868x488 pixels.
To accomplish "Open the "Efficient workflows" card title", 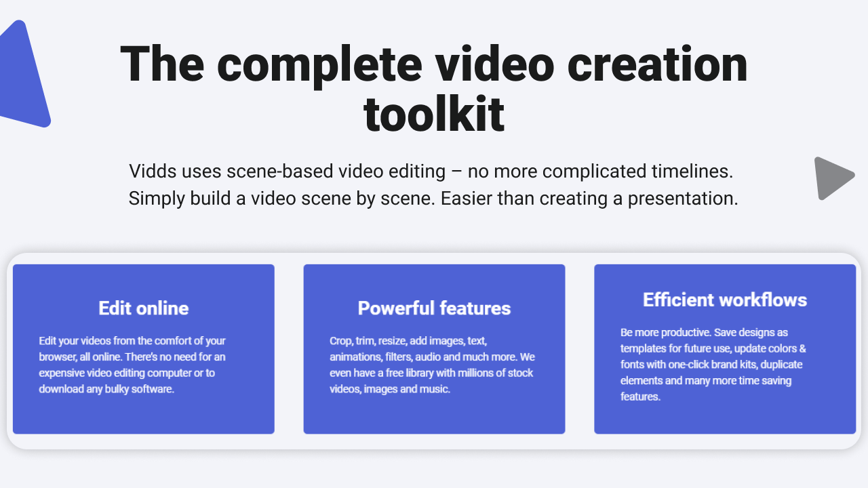I will tap(725, 300).
